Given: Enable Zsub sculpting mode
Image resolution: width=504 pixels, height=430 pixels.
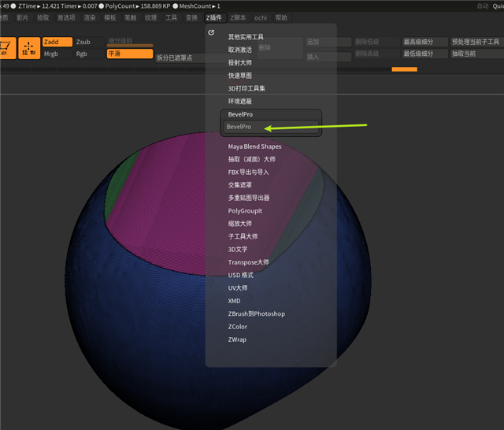Looking at the screenshot, I should tap(89, 42).
